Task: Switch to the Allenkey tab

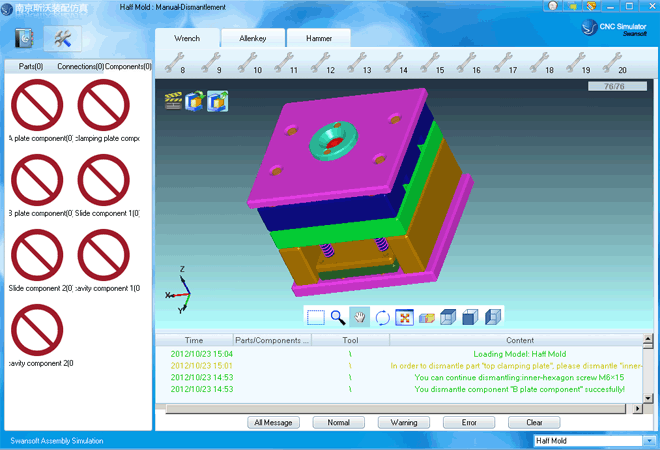Action: (252, 38)
